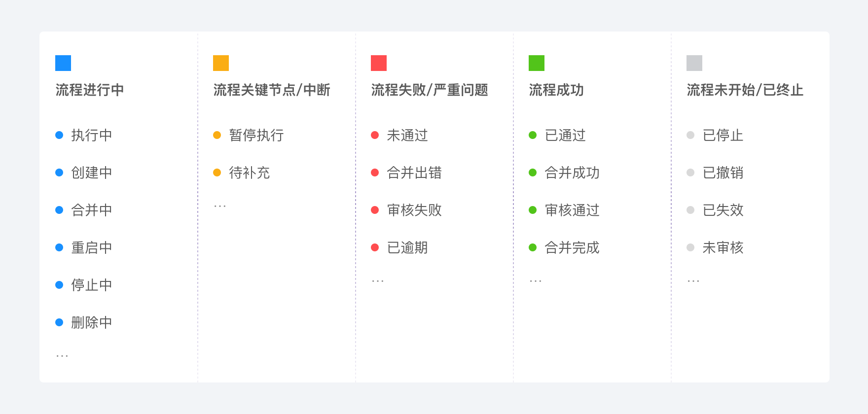This screenshot has height=414, width=868.
Task: Click the green dot beside 合并完成
Action: [533, 247]
